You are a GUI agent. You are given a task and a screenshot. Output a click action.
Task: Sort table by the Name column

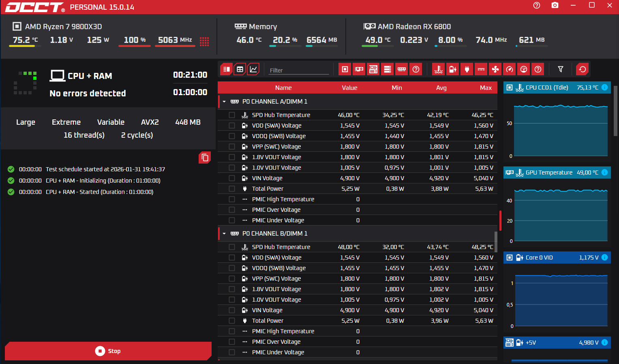[283, 88]
